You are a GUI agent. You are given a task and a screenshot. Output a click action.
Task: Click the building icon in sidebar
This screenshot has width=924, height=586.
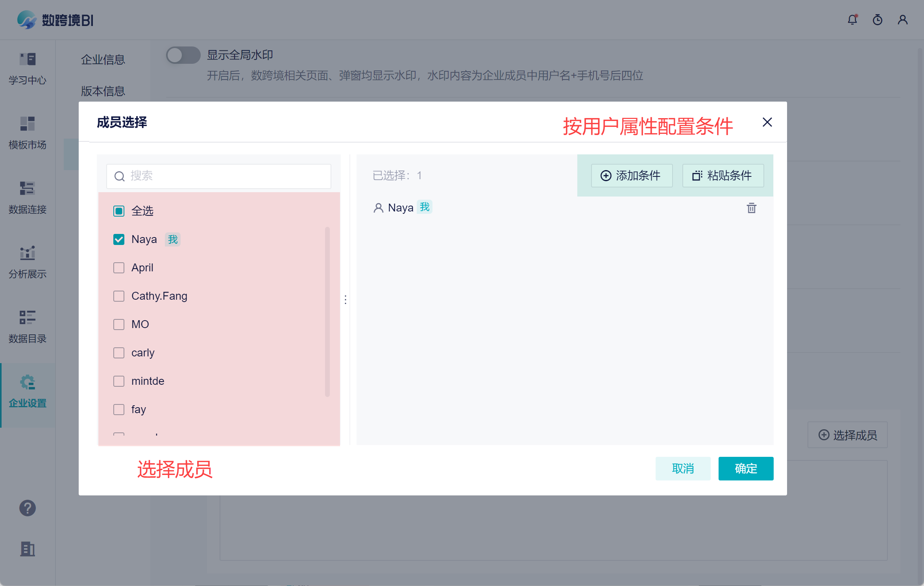tap(28, 549)
